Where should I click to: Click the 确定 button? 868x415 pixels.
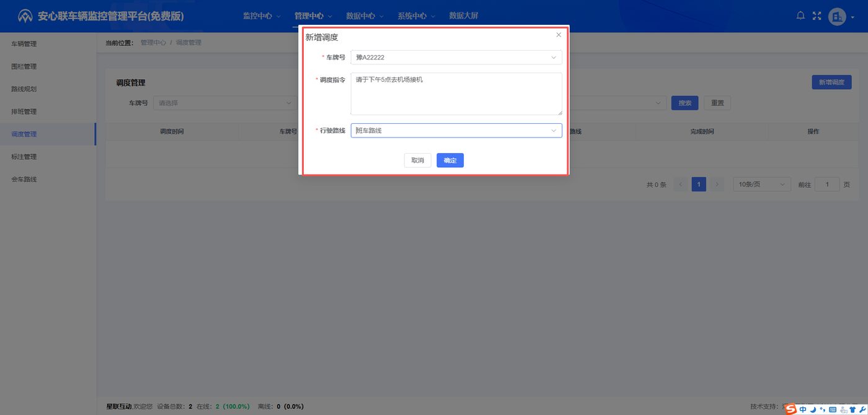tap(450, 160)
